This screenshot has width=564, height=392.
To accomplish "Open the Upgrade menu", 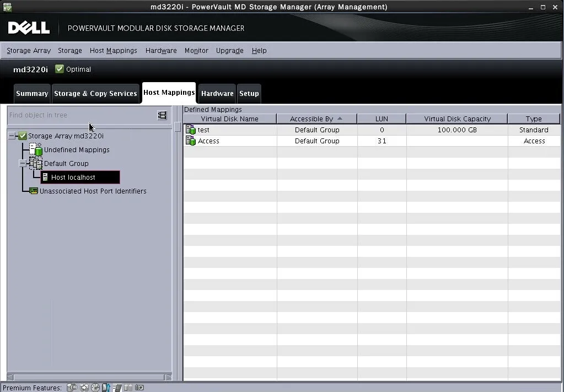I will tap(229, 51).
